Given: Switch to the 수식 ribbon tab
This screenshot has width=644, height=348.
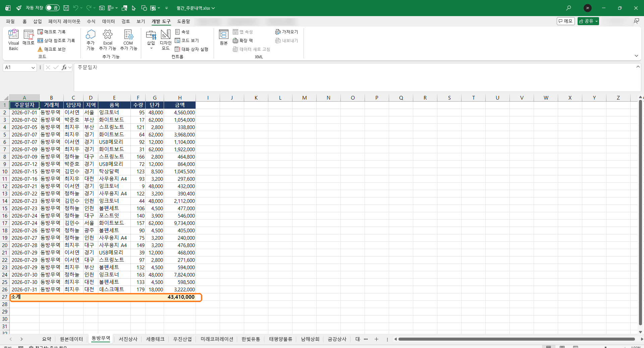Looking at the screenshot, I should tap(91, 21).
